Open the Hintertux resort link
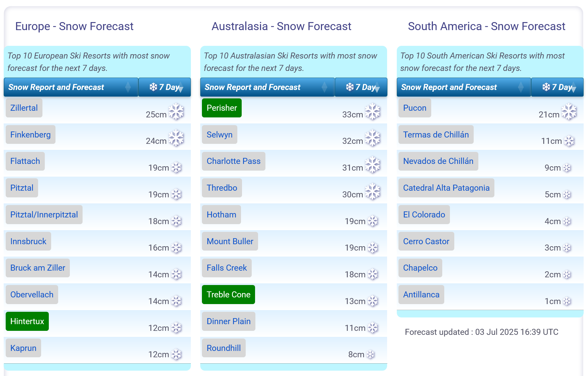The width and height of the screenshot is (588, 376). coord(27,321)
